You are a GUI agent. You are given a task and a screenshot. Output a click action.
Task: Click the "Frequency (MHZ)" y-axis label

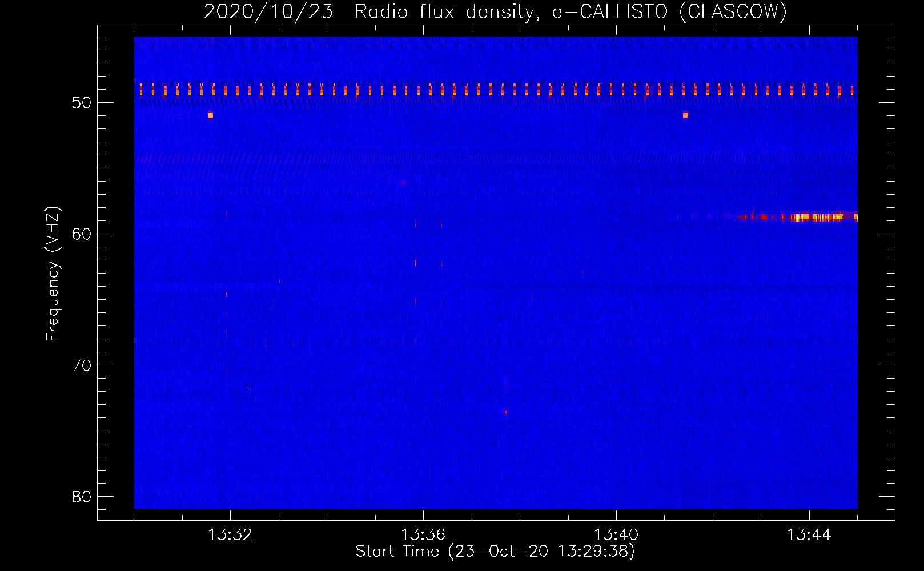coord(53,274)
